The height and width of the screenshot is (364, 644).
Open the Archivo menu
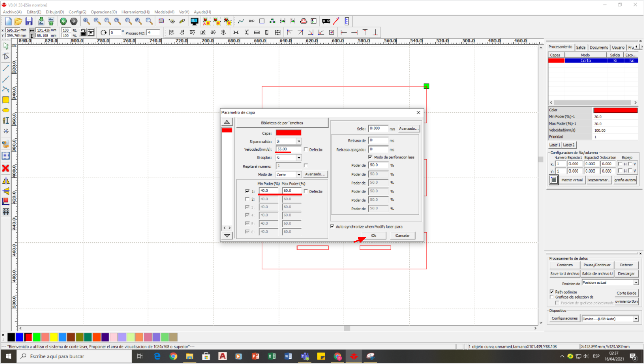[12, 12]
